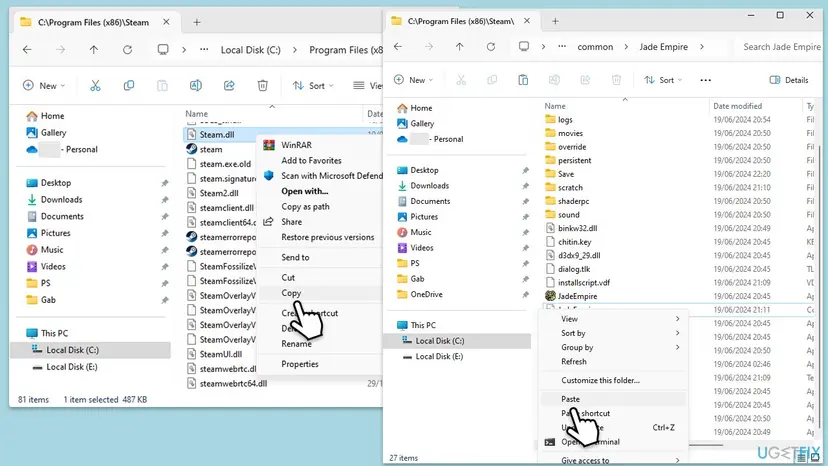The image size is (828, 466).
Task: Select steam.exe.old file in left list
Action: (225, 164)
